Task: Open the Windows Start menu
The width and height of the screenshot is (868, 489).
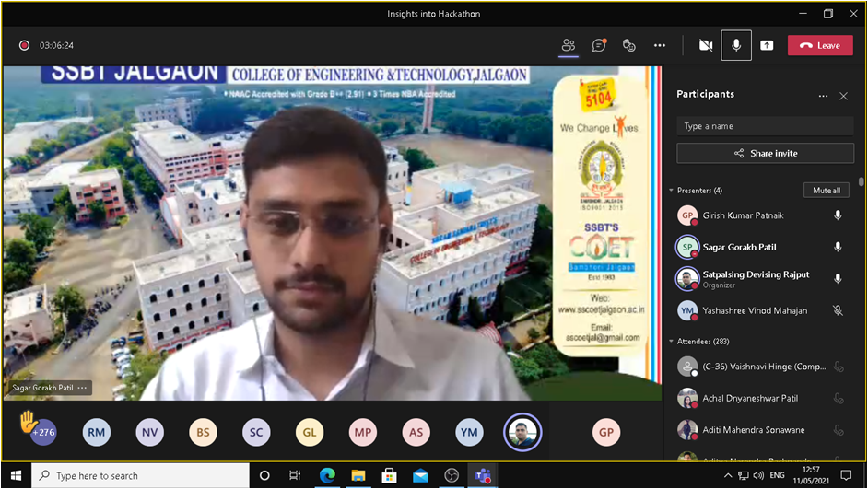Action: (16, 476)
